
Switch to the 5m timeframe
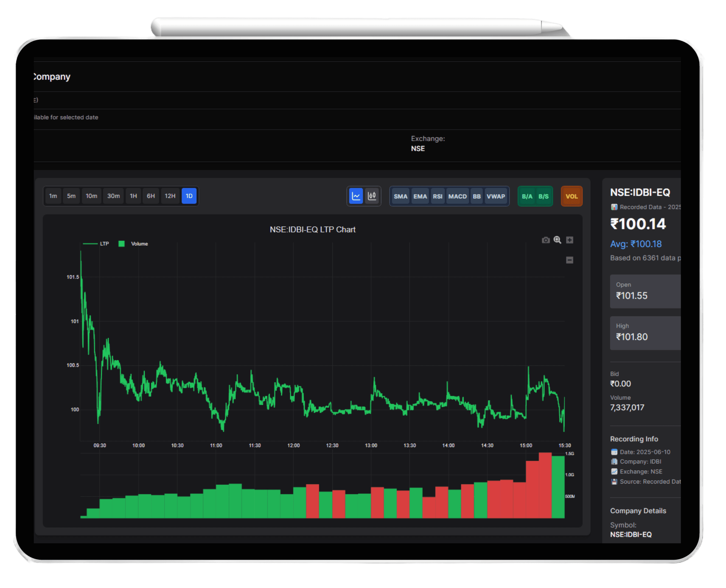click(71, 196)
